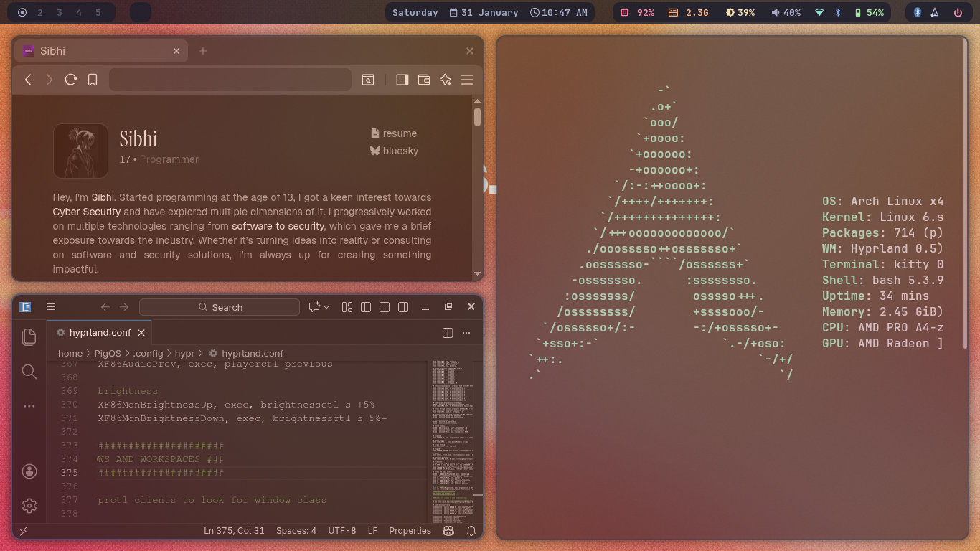
Task: Toggle the primary sidebar layout control
Action: (x=366, y=306)
